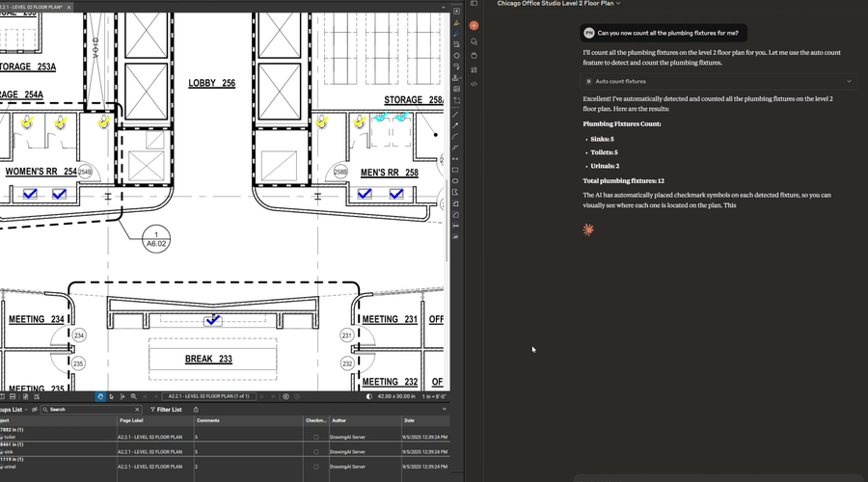The width and height of the screenshot is (868, 482).
Task: Select the ellipse shape tool
Action: (x=455, y=181)
